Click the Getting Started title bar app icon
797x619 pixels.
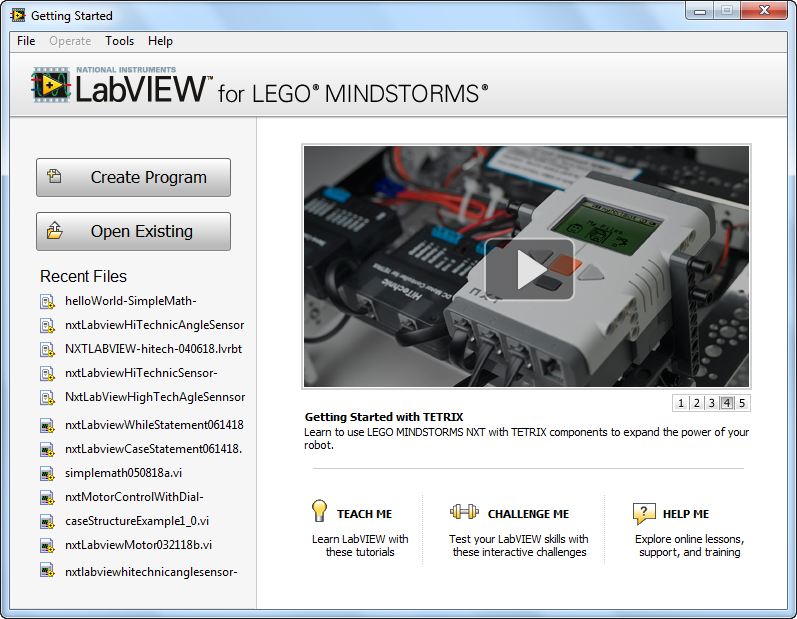(18, 15)
